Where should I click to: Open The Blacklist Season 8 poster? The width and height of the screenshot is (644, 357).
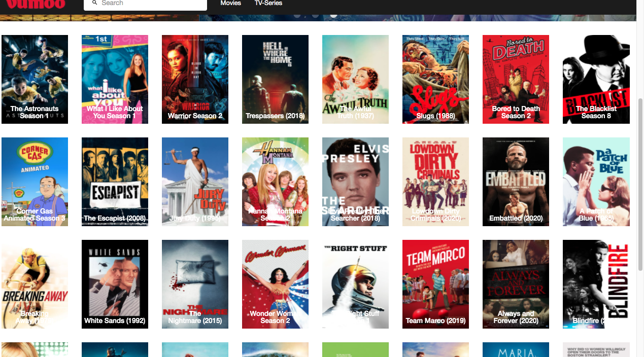(x=596, y=79)
